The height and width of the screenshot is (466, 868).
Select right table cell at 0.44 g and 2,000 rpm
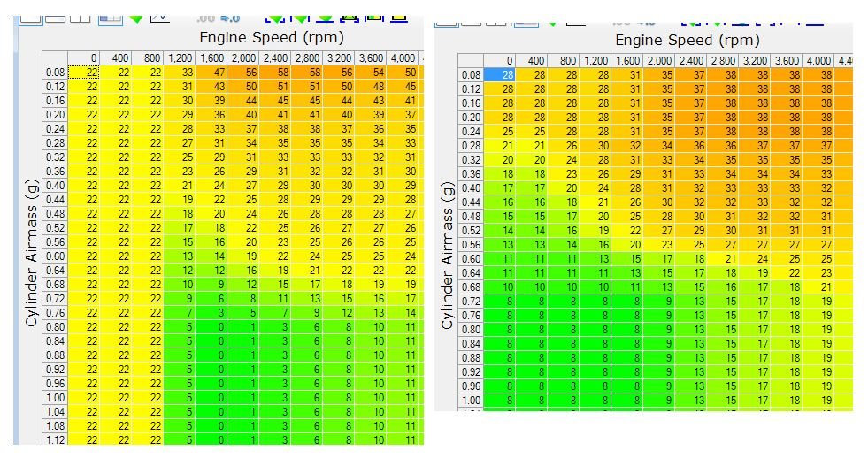(659, 202)
